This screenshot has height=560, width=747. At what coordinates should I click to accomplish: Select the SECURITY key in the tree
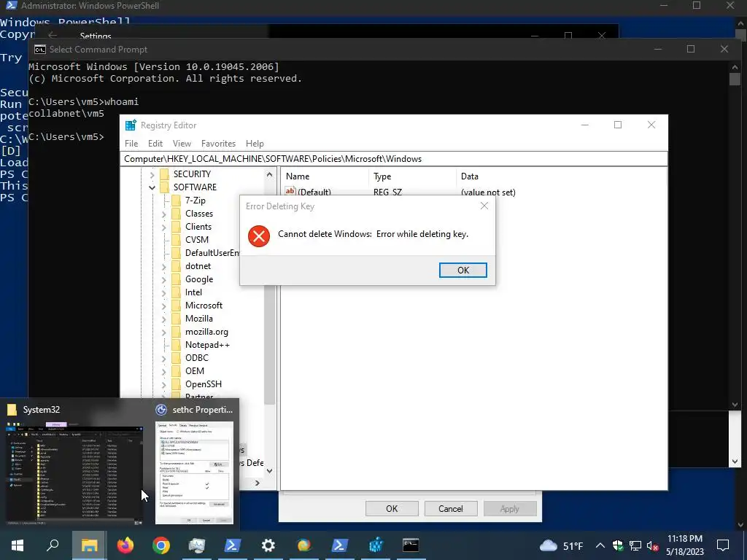pos(192,174)
